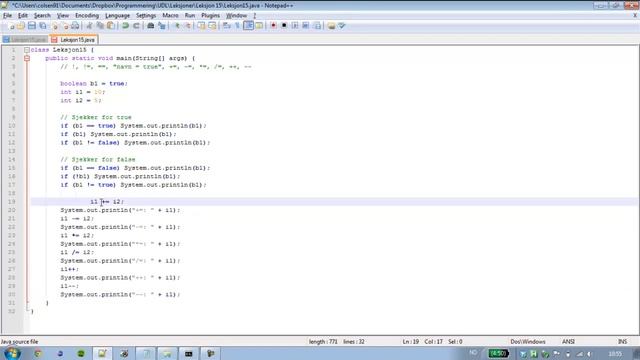Viewport: 640px width, 360px height.
Task: Open the Window menu
Action: (236, 16)
